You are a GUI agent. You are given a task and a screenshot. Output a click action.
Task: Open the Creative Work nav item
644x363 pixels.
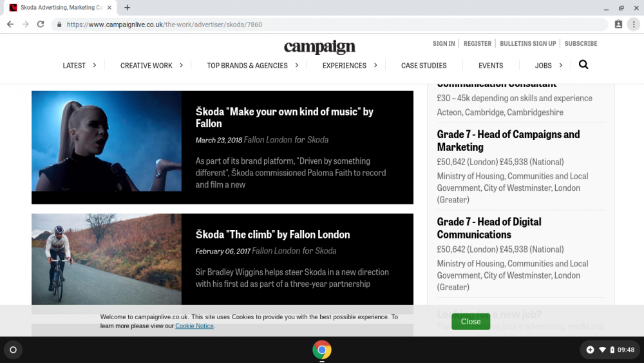pyautogui.click(x=146, y=65)
